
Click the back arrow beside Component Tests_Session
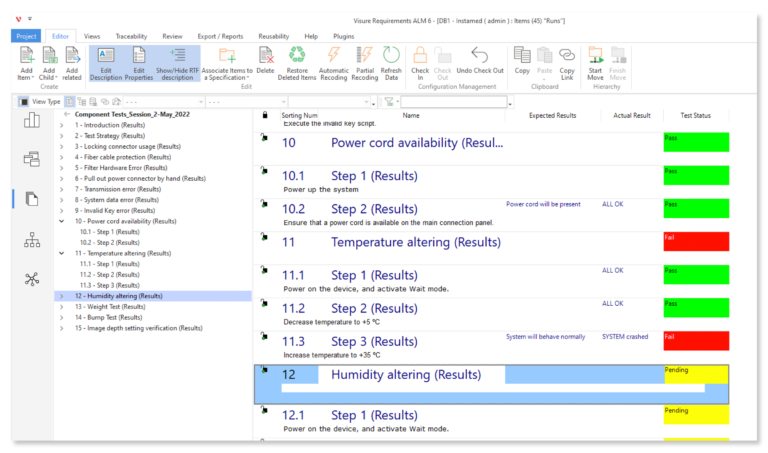pyautogui.click(x=67, y=114)
